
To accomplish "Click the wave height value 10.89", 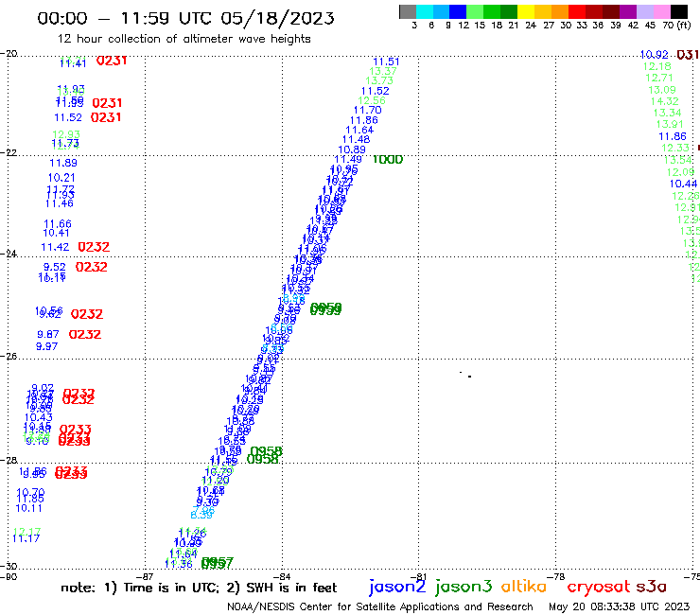I will tap(352, 150).
